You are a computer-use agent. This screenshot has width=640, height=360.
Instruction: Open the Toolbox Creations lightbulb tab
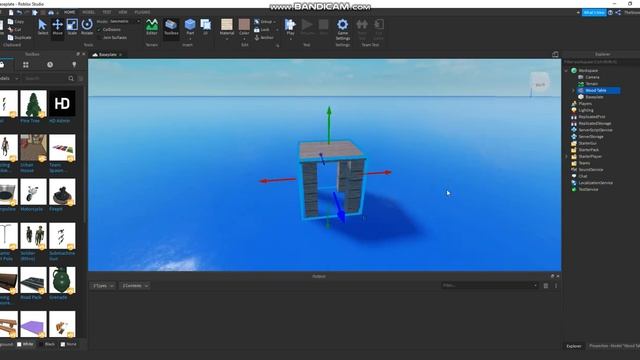coord(74,65)
